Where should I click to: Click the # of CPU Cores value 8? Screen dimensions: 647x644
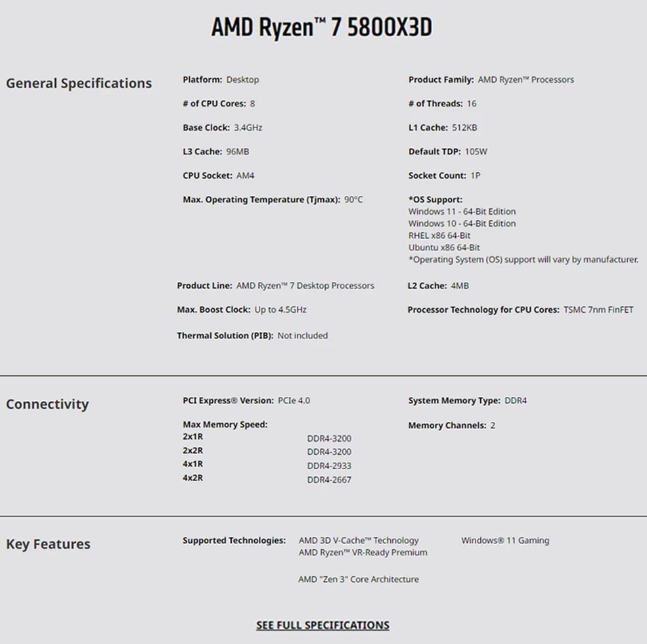tap(252, 104)
